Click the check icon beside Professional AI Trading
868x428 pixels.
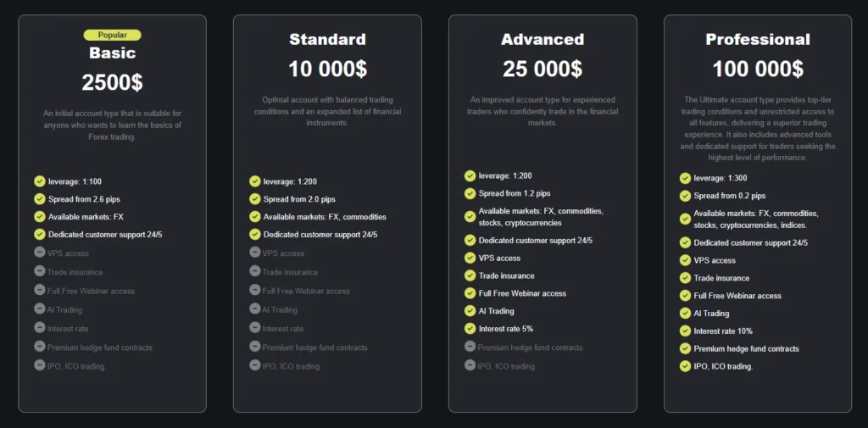click(686, 313)
